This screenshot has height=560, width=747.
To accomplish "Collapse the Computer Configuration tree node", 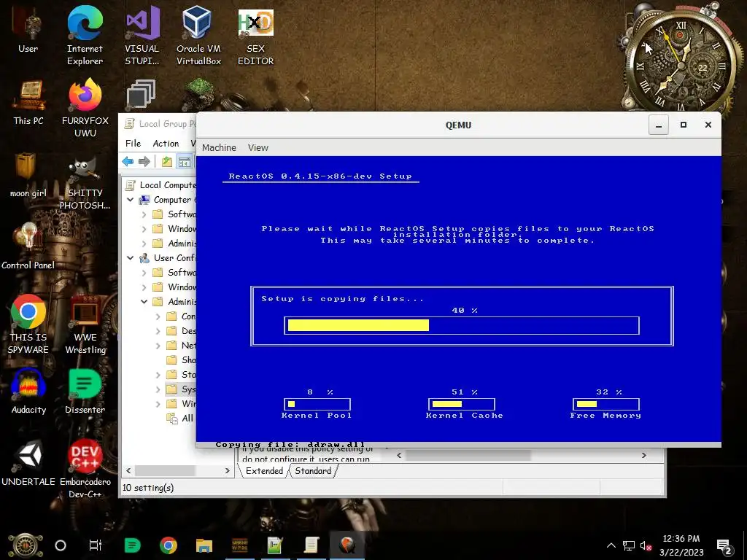I will click(131, 200).
